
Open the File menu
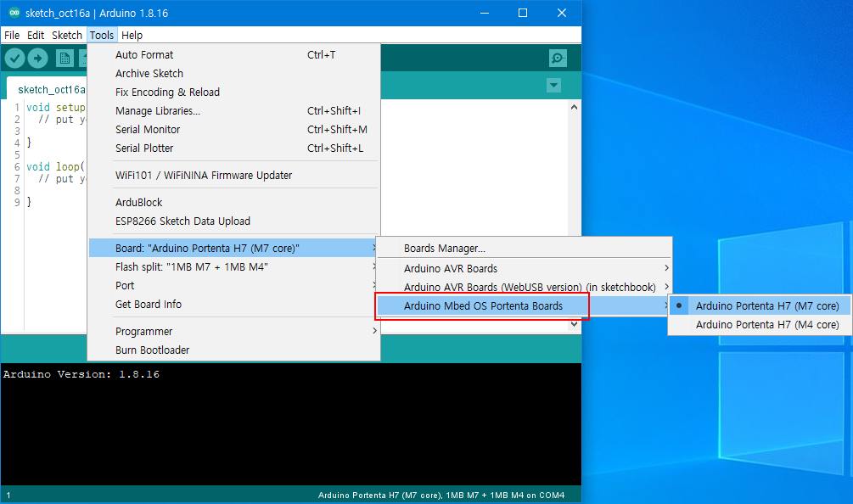[x=12, y=36]
